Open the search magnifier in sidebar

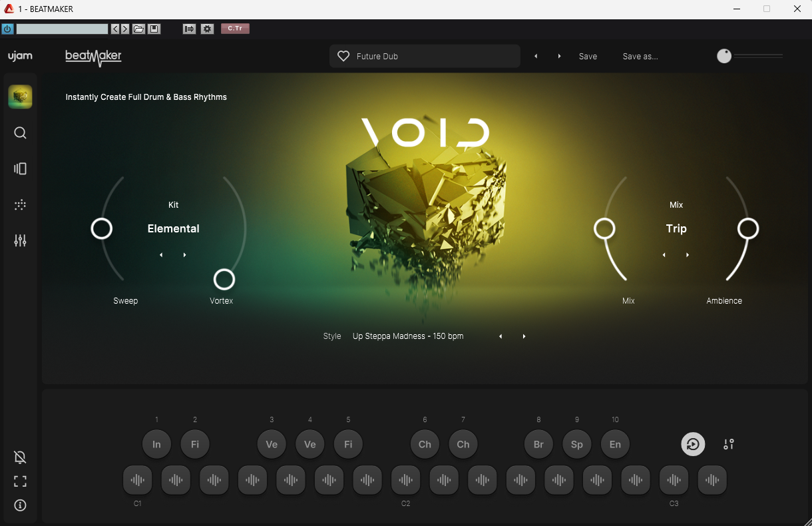pyautogui.click(x=20, y=133)
